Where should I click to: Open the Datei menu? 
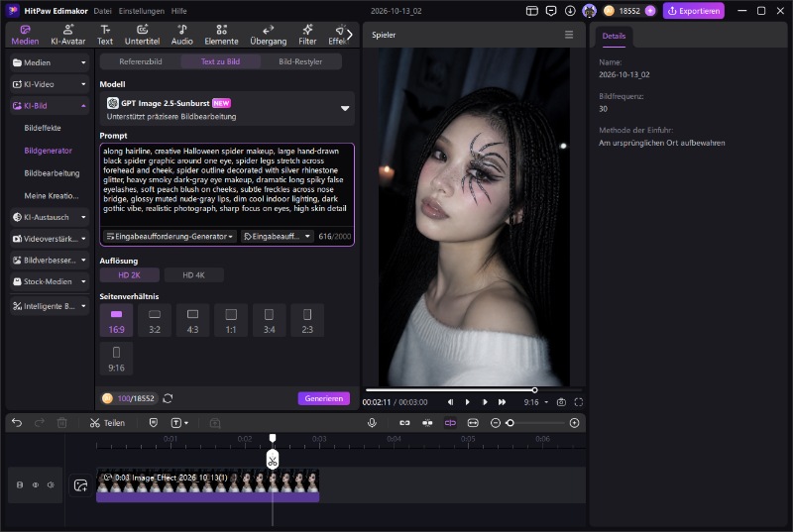pyautogui.click(x=103, y=11)
